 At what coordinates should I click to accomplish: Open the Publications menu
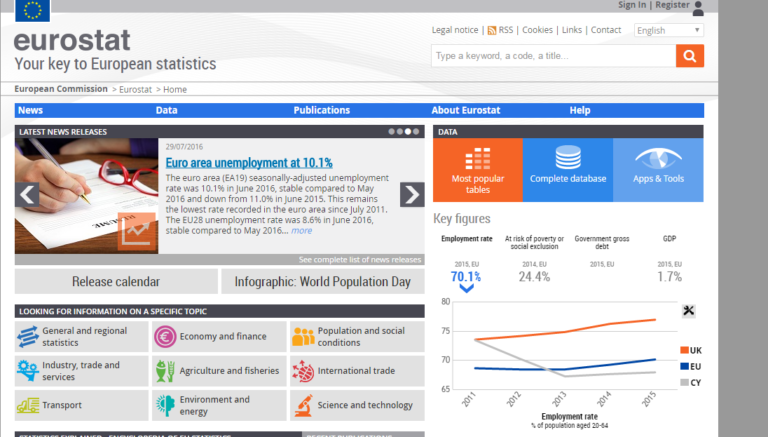click(x=322, y=110)
